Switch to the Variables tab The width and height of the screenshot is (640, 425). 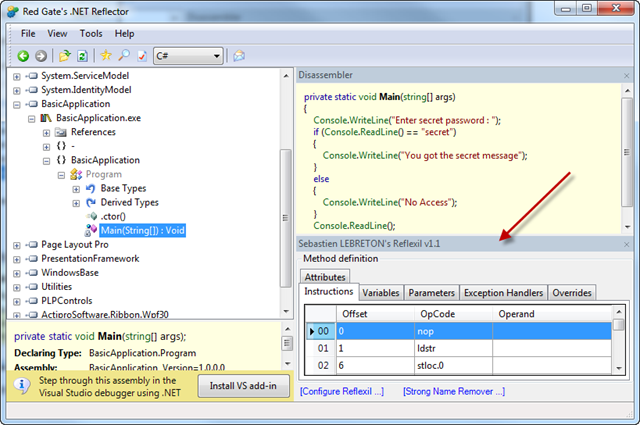(x=381, y=293)
